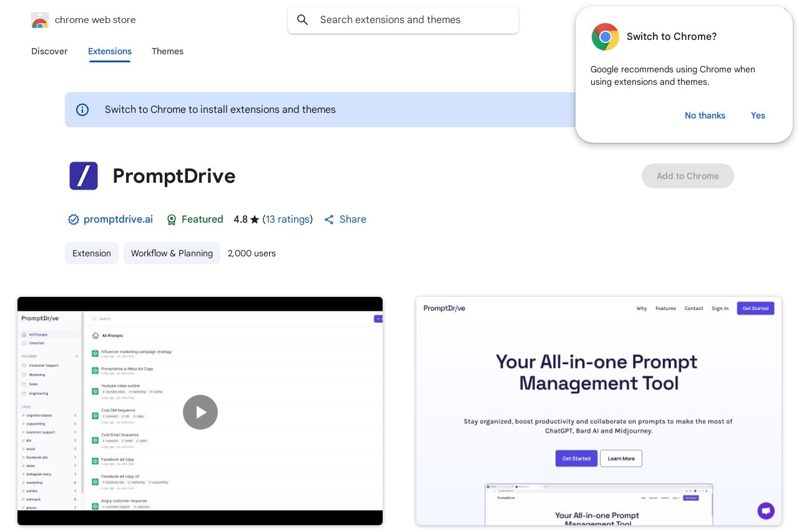Click the 4.8 star rating text
The image size is (799, 532).
point(246,220)
